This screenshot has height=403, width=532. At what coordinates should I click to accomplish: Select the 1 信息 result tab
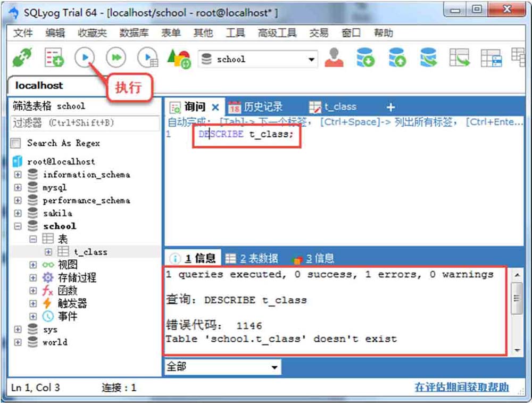click(193, 259)
